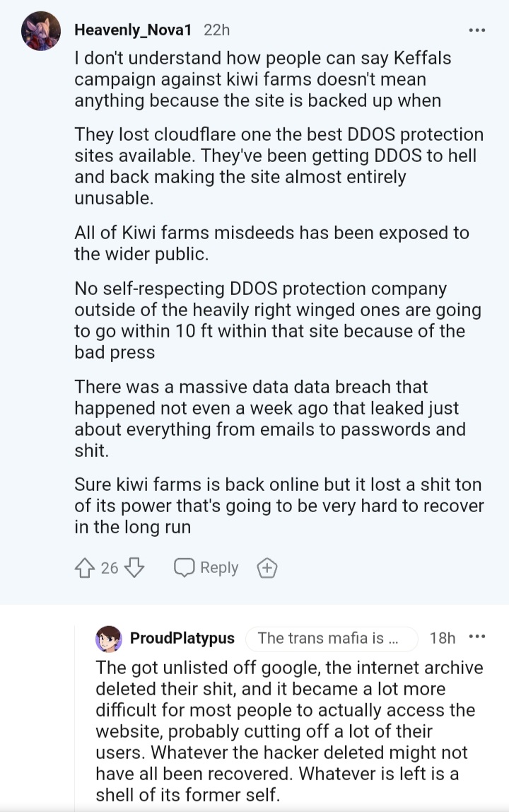Visit the Heavenly_Nova1 username link
The image size is (509, 812).
(x=133, y=30)
